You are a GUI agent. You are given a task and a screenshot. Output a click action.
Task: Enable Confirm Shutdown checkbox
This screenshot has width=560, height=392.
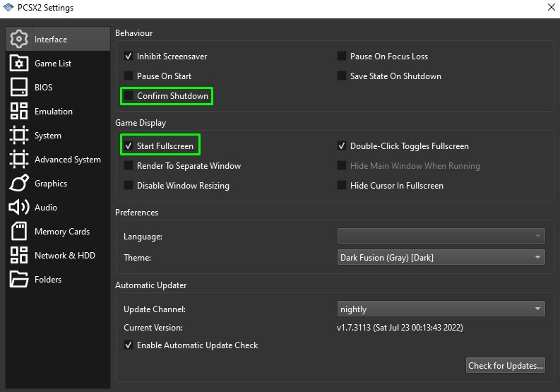(x=129, y=96)
